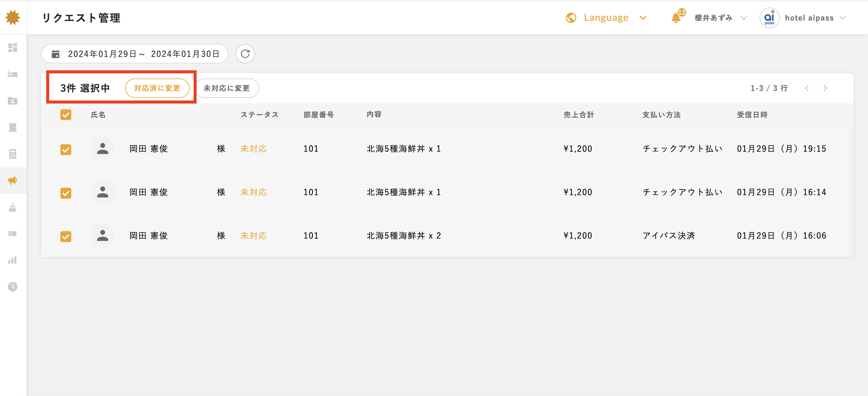This screenshot has width=868, height=396.
Task: Open the bar chart analytics sidebar icon
Action: pos(13,260)
